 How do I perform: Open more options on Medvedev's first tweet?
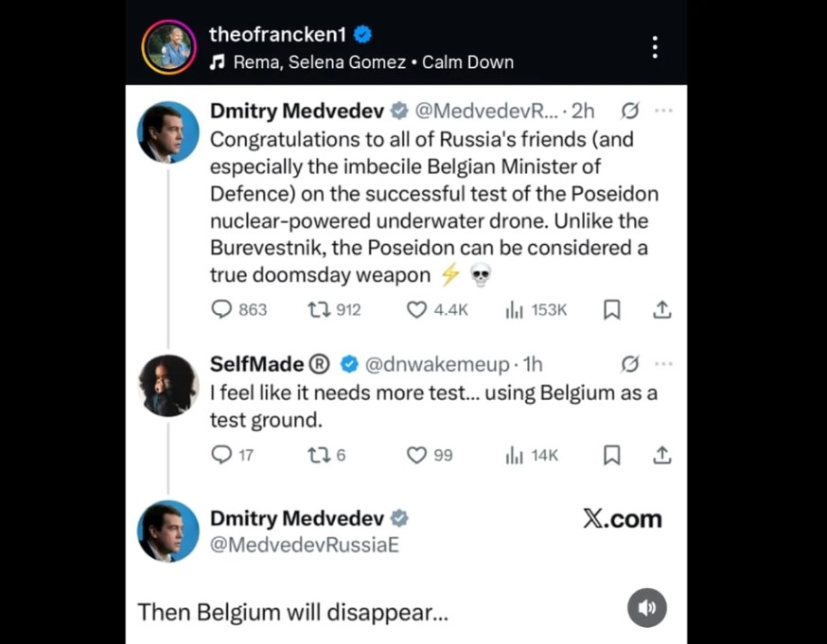[x=663, y=111]
